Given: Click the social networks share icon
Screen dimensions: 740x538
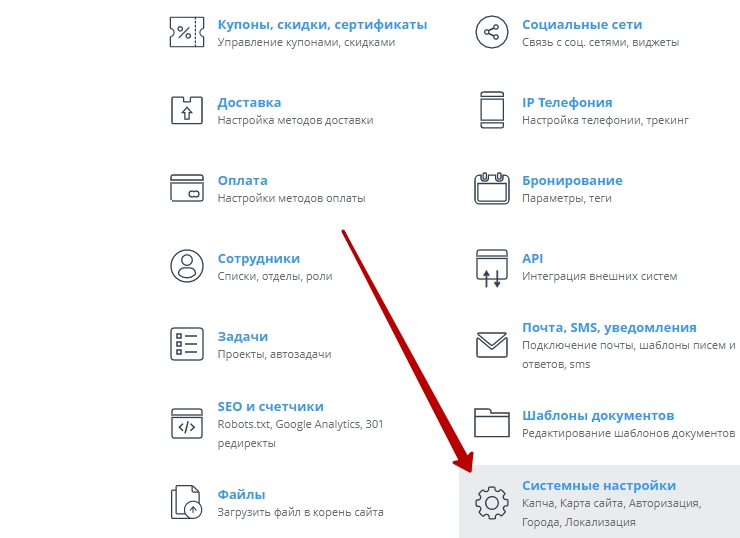Looking at the screenshot, I should [x=491, y=32].
